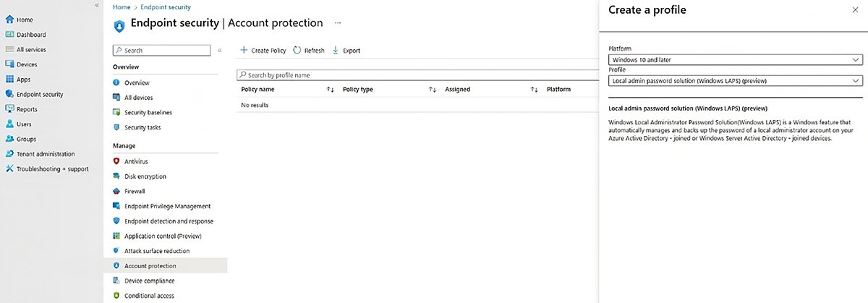Click the Reports icon in navigation

[10, 109]
